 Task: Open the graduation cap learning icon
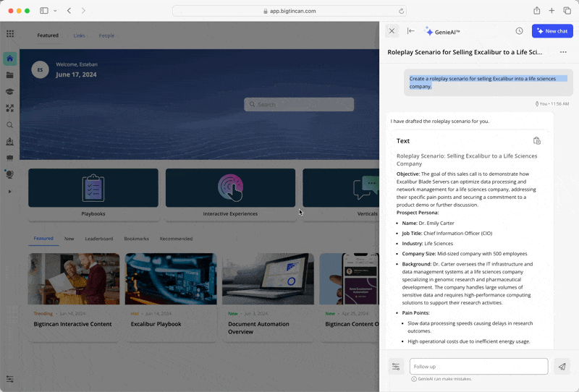(10, 92)
